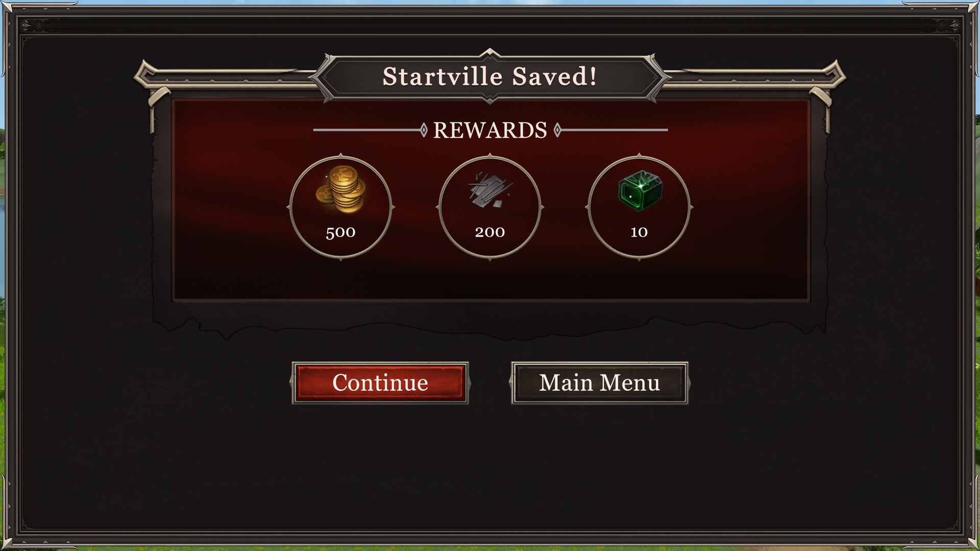Viewport: 980px width, 551px height.
Task: Return to the Main Menu
Action: (600, 383)
